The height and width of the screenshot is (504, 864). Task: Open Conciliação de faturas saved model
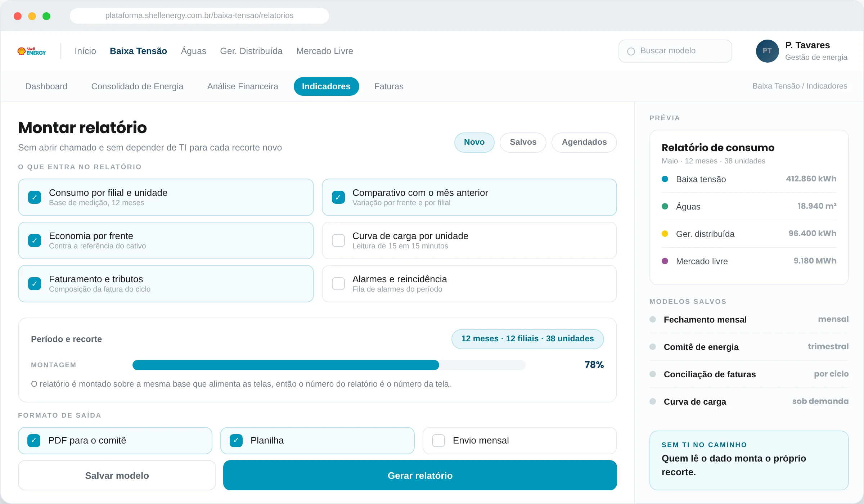pyautogui.click(x=749, y=374)
